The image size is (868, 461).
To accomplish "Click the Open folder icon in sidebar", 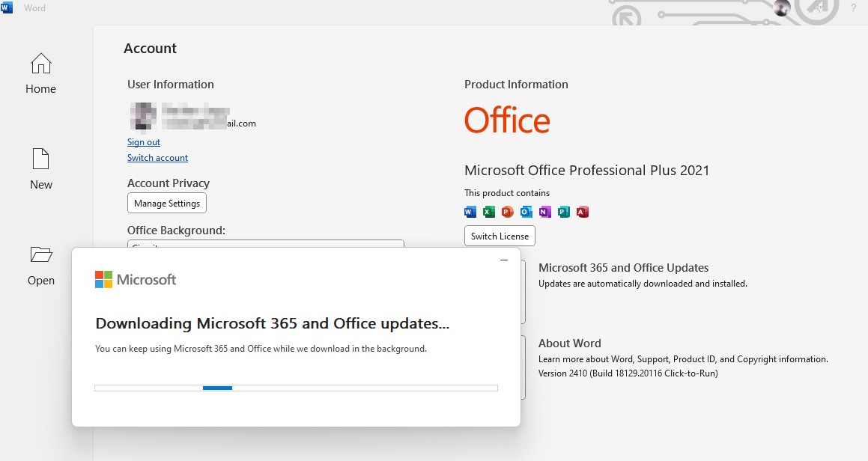I will point(41,254).
